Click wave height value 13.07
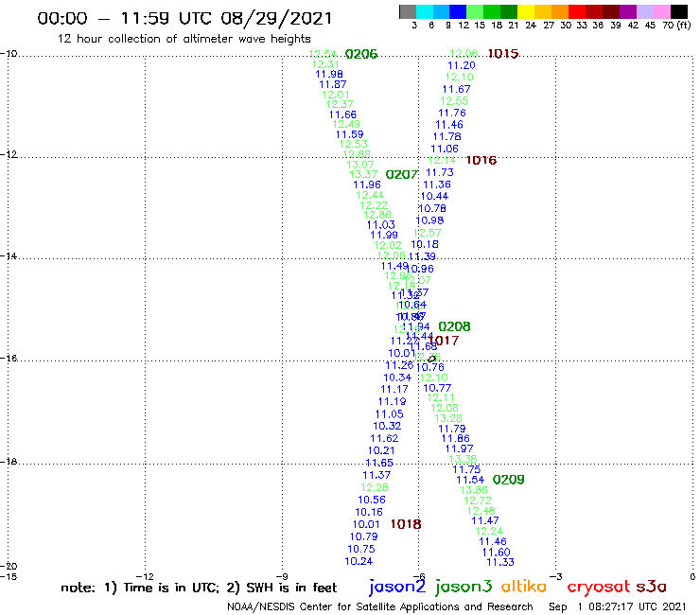700x615 pixels. pyautogui.click(x=360, y=165)
